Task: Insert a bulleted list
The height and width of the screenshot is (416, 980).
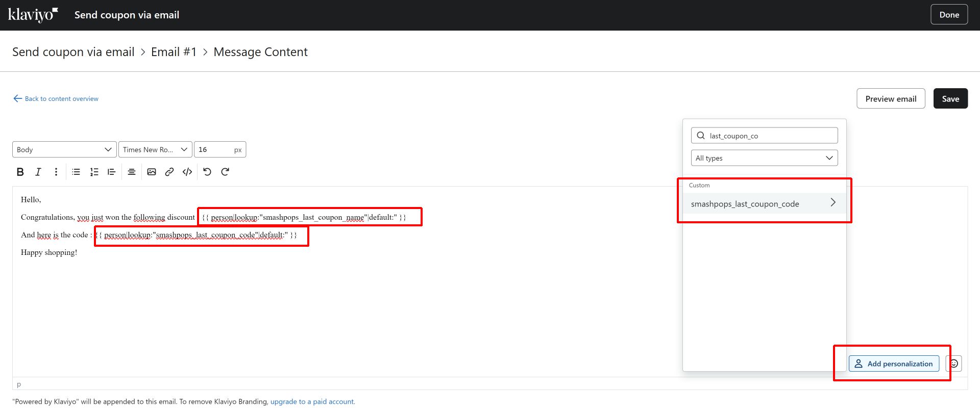Action: pyautogui.click(x=76, y=172)
